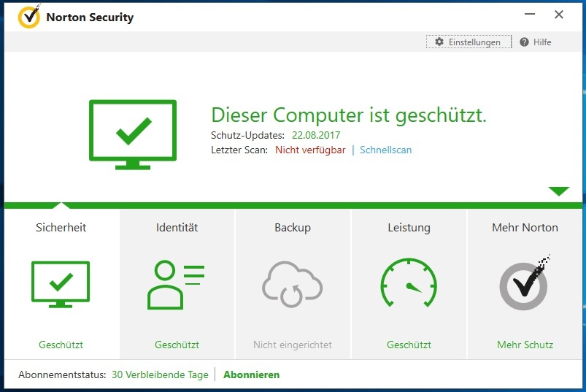Click the Abonnieren subscribe link

click(251, 374)
